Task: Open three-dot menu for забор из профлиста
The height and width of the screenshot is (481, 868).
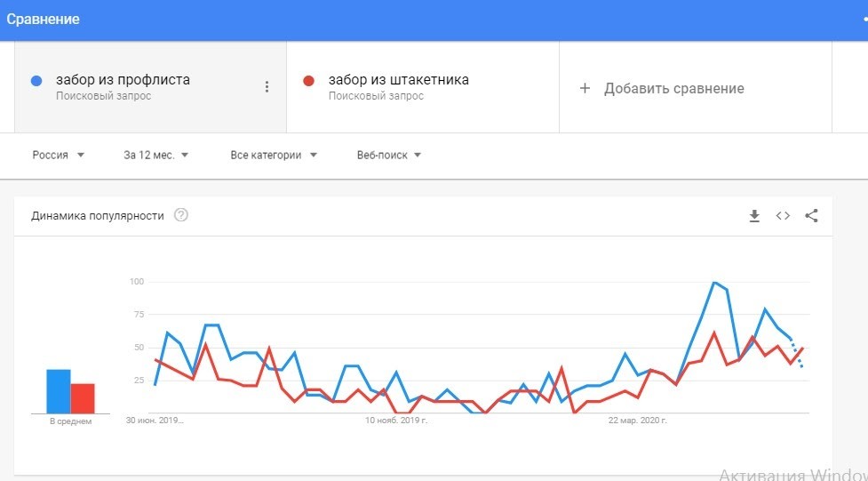Action: [267, 86]
